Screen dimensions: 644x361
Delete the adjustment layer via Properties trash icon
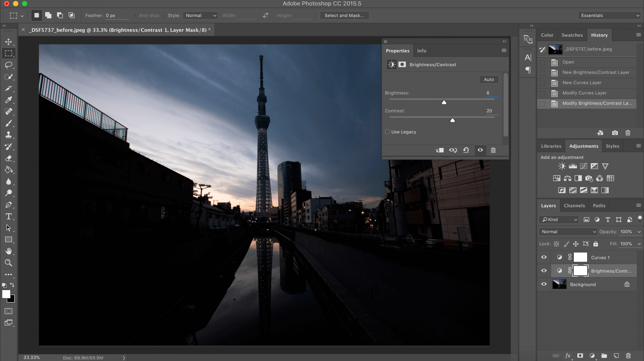pyautogui.click(x=493, y=150)
